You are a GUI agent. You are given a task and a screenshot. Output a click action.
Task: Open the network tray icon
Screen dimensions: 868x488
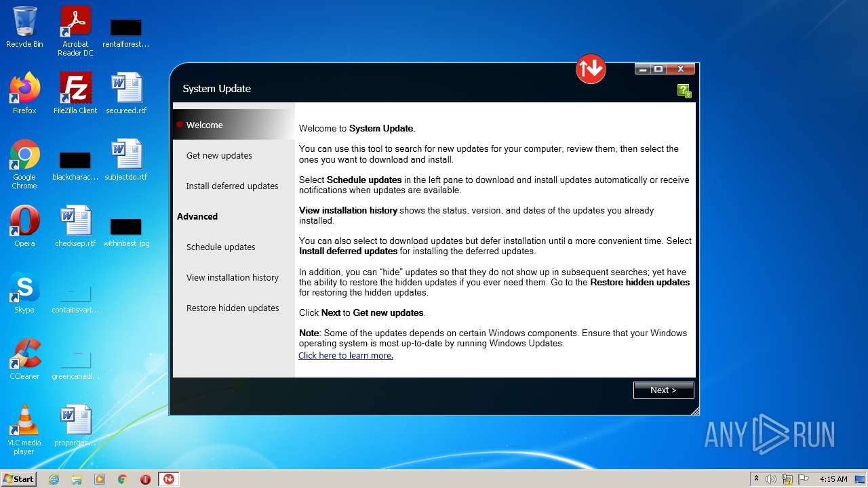pos(787,479)
